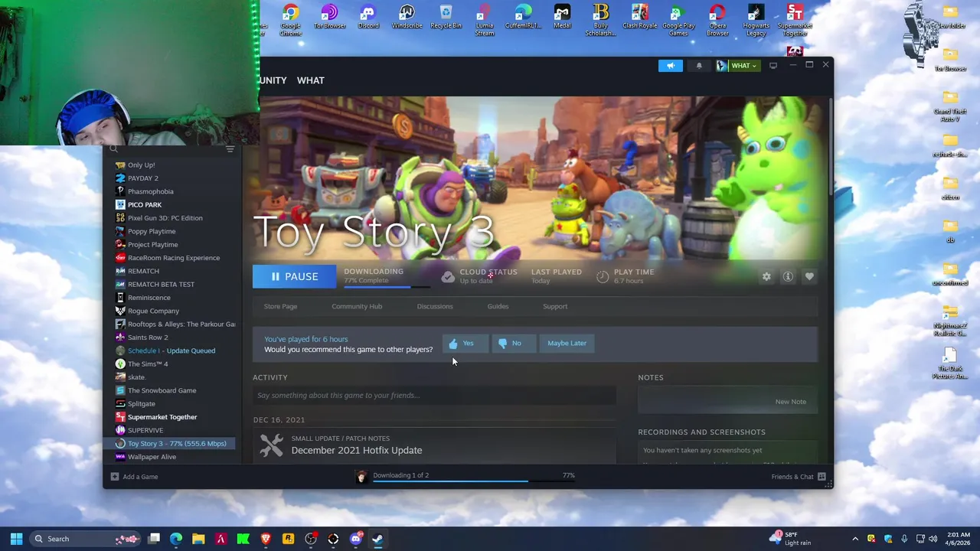Open Google Play Games desktop shortcut
The height and width of the screenshot is (551, 980).
[678, 20]
